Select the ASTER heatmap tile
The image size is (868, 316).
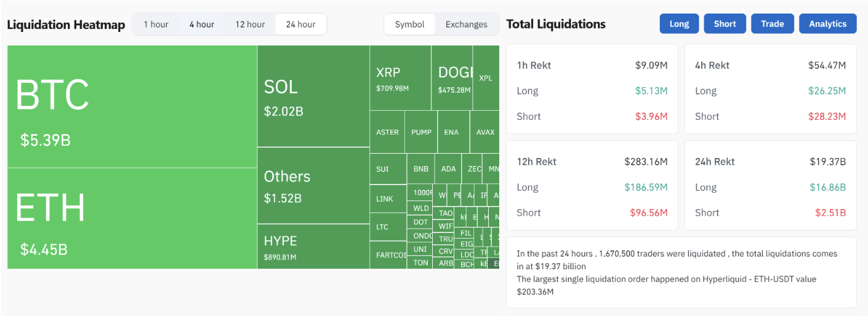(387, 132)
